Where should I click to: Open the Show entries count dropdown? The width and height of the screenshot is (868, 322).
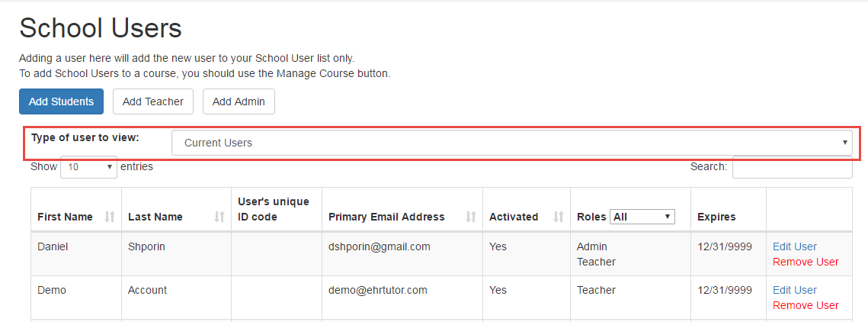[x=88, y=167]
